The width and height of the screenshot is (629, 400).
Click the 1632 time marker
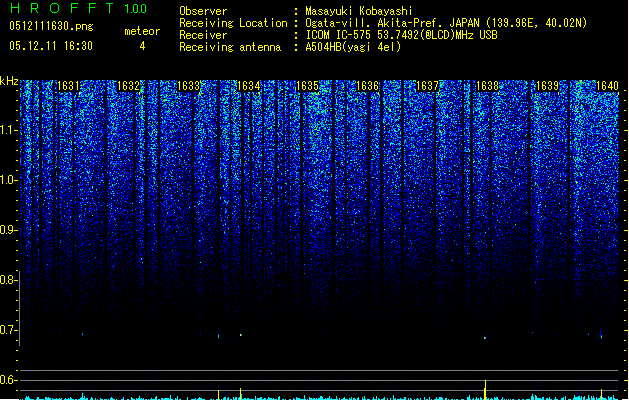pos(128,86)
